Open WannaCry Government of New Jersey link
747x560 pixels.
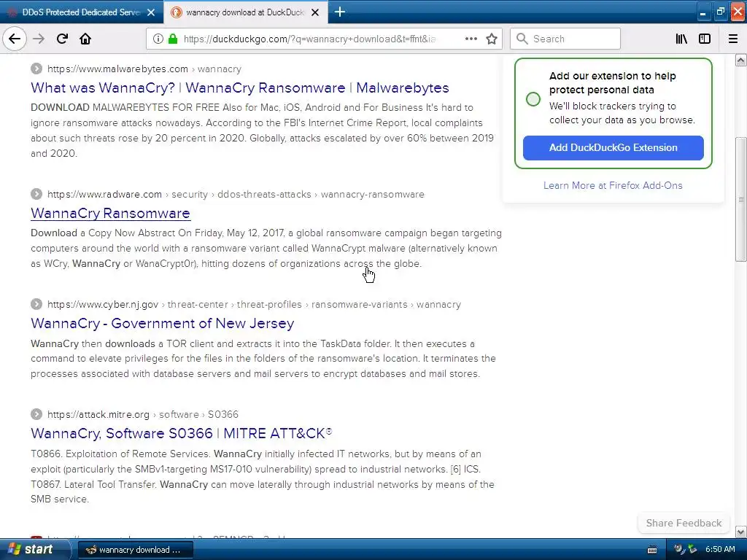pyautogui.click(x=163, y=323)
